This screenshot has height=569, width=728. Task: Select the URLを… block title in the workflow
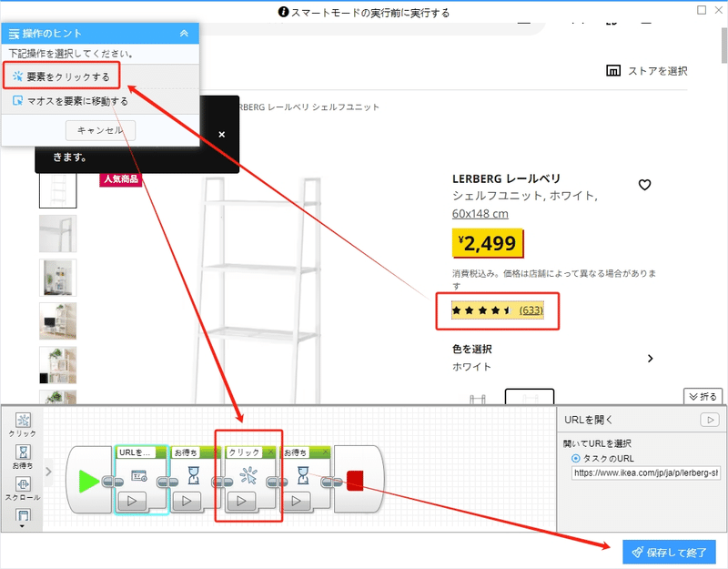click(135, 452)
